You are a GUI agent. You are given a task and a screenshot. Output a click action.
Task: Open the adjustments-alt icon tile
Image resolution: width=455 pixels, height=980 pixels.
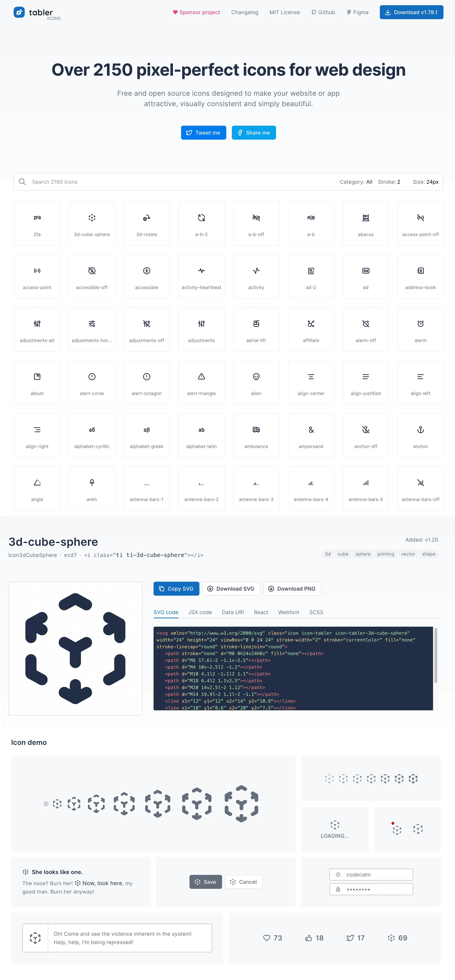coord(37,329)
